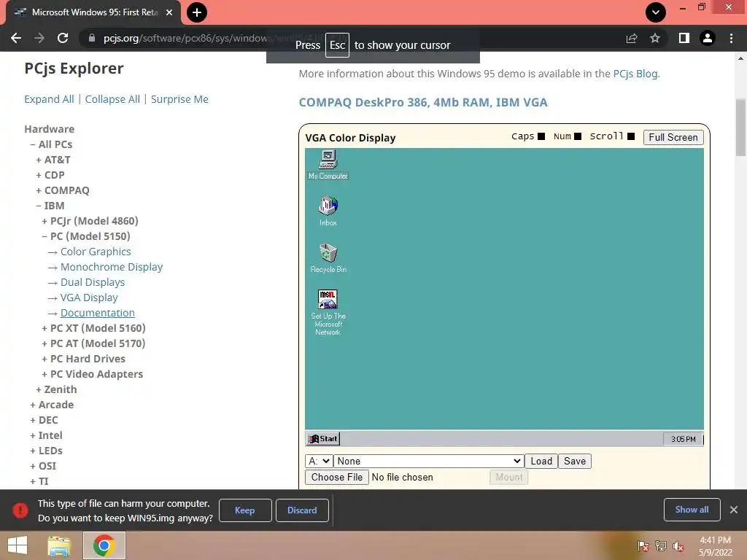
Task: Open Set Up The Microsoft Network icon
Action: (x=328, y=312)
